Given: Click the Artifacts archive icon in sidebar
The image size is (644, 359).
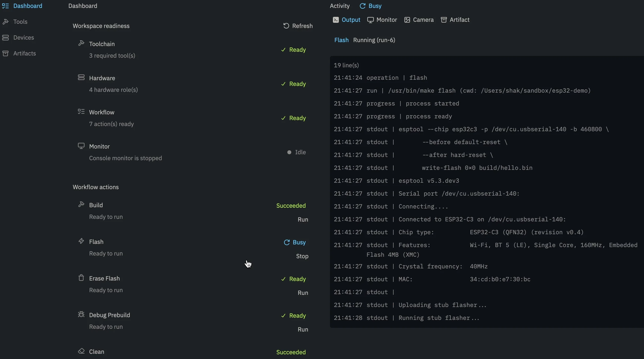Looking at the screenshot, I should point(5,53).
